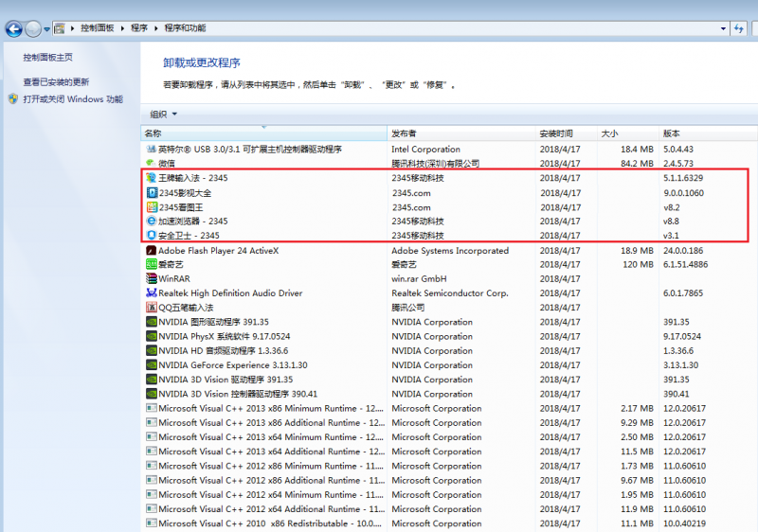Click publisher 腾讯科技(深圳)有限公司

[x=435, y=164]
